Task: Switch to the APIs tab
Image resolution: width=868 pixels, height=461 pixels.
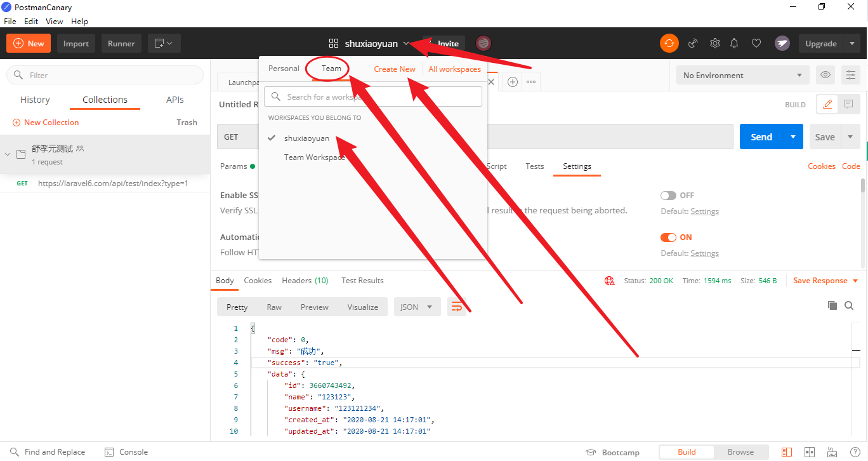Action: [x=175, y=100]
